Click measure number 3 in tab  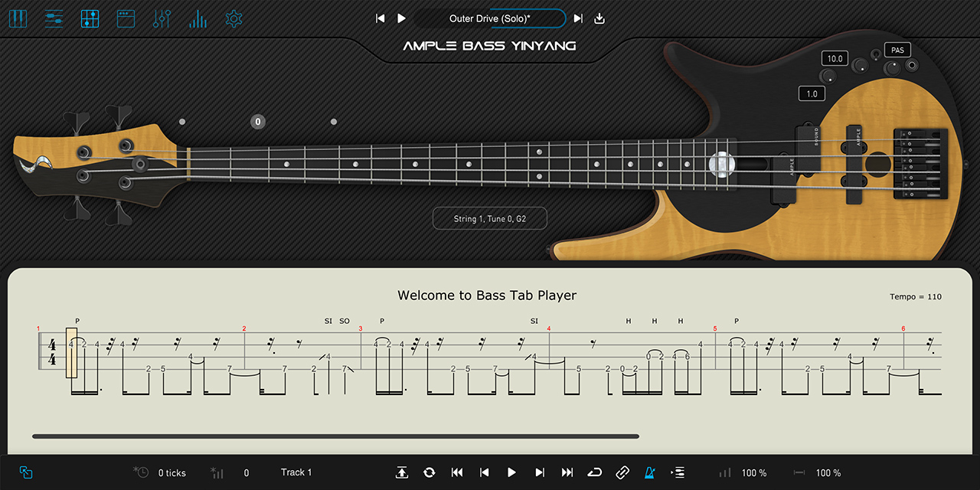[361, 328]
